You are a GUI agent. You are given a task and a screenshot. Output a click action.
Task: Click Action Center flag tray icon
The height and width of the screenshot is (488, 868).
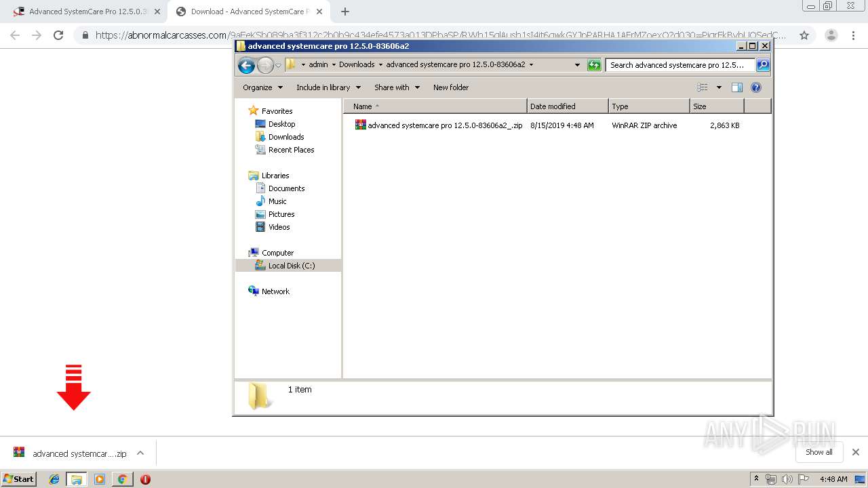[803, 479]
